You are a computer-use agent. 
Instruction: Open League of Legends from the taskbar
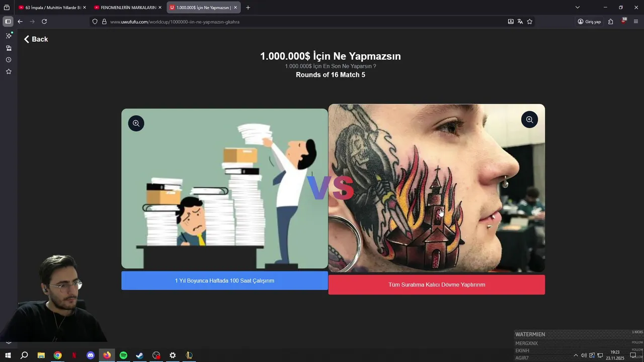[189, 355]
